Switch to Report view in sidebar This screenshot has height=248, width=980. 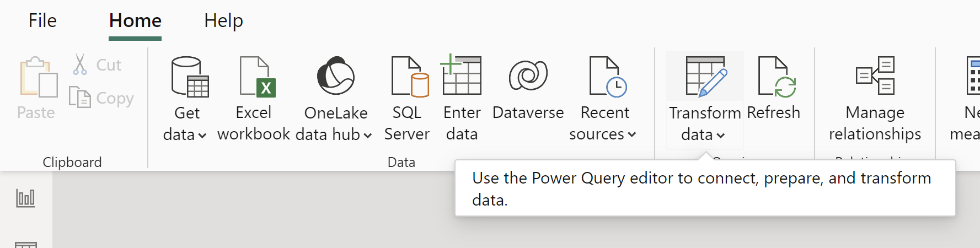[25, 198]
